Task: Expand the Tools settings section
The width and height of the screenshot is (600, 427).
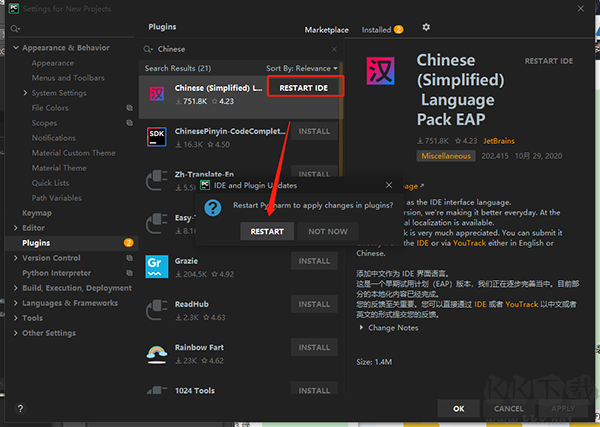Action: 16,318
